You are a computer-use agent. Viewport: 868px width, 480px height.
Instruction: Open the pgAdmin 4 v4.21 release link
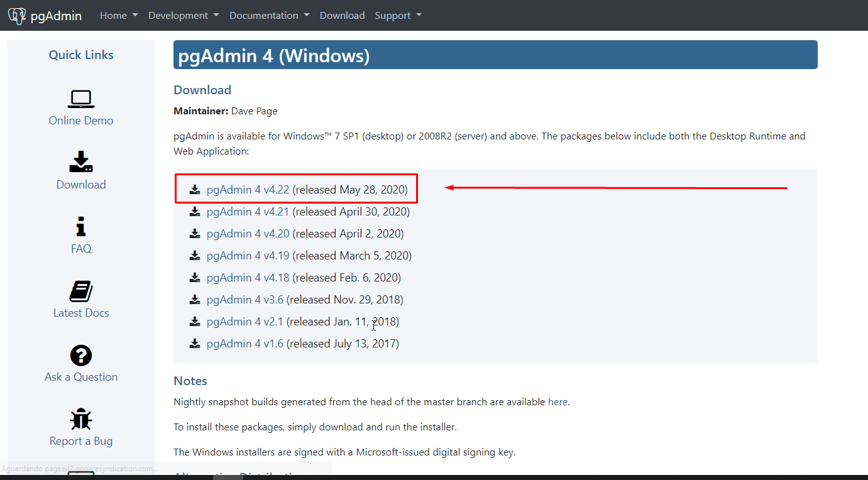248,212
